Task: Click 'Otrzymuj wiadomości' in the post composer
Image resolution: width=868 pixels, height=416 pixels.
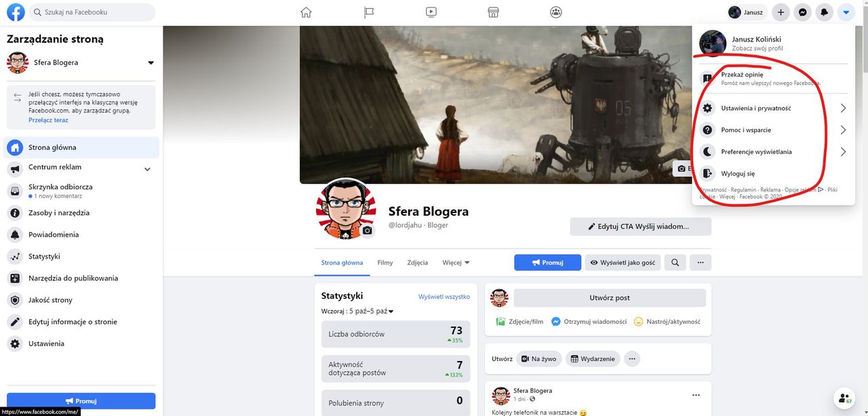Action: (589, 322)
